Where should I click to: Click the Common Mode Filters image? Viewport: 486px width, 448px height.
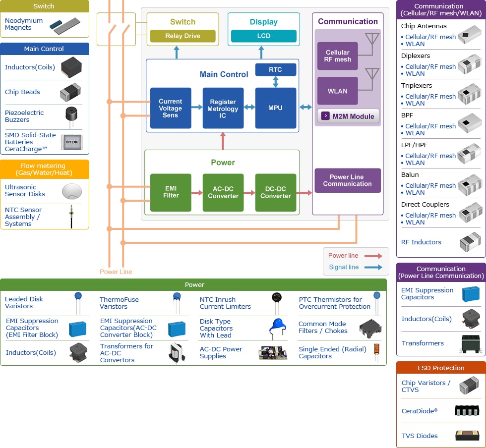tap(370, 328)
